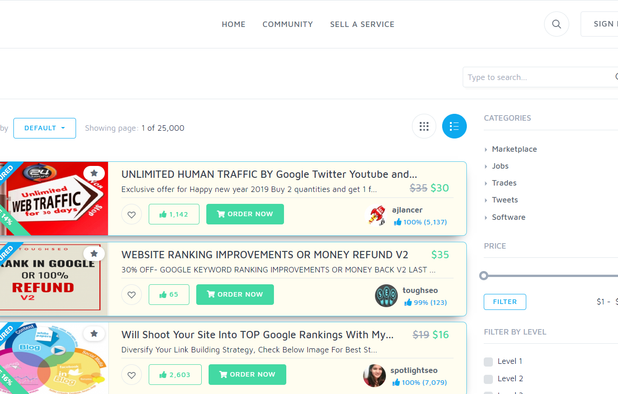The width and height of the screenshot is (618, 394).
Task: Click the 1,142 thumbs-up likes button
Action: click(x=174, y=214)
